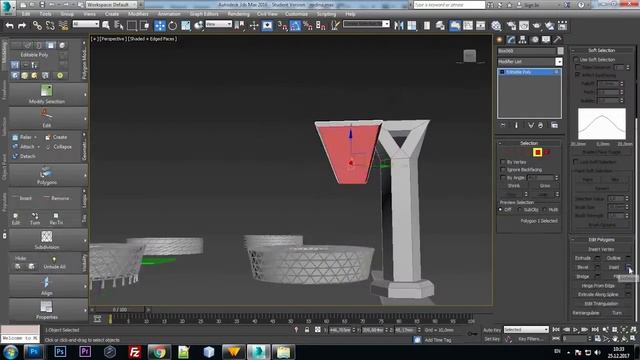Image resolution: width=640 pixels, height=360 pixels.
Task: Collapse the Edit Polygons rollout header
Action: click(x=601, y=240)
